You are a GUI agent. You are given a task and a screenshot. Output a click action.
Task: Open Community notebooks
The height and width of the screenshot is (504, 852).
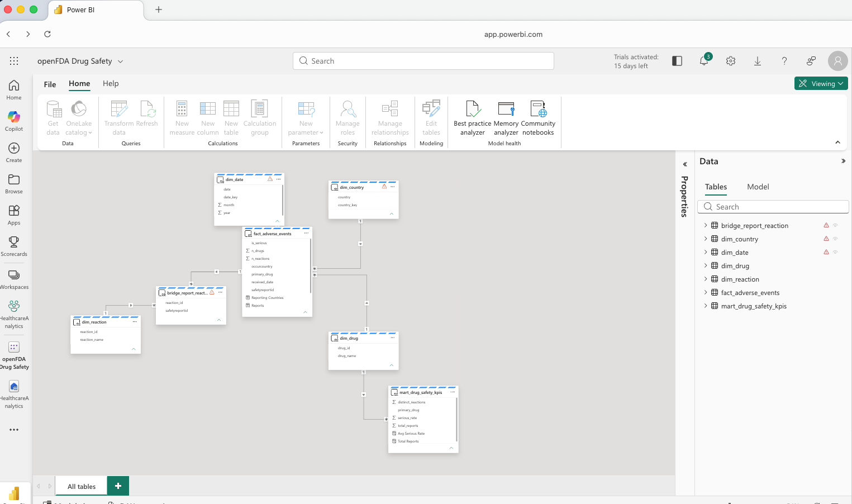coord(538,118)
